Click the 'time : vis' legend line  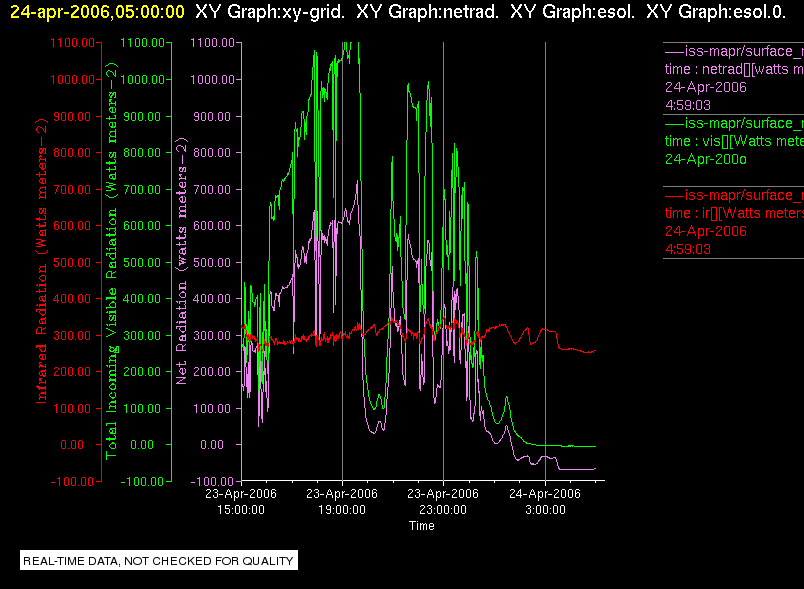734,141
